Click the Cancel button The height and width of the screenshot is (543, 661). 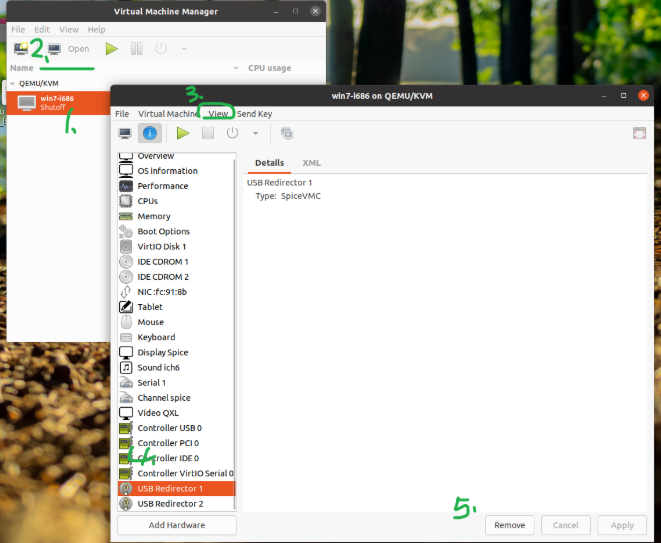(x=565, y=525)
